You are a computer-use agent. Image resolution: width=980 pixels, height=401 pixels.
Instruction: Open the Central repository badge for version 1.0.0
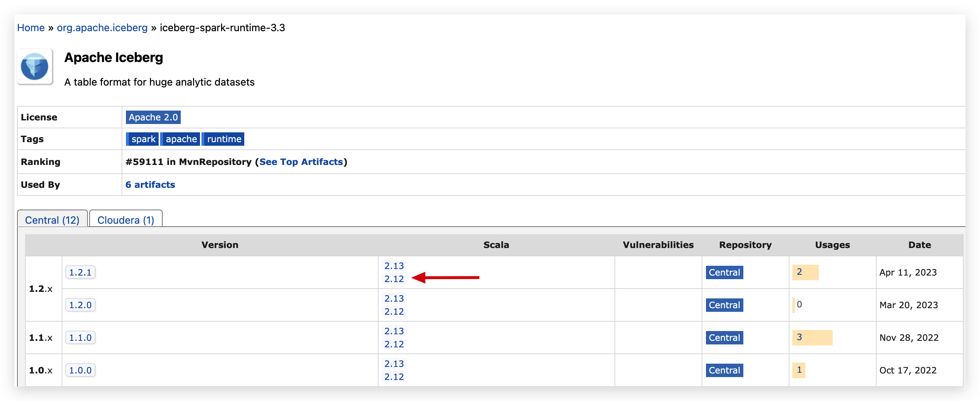(724, 370)
